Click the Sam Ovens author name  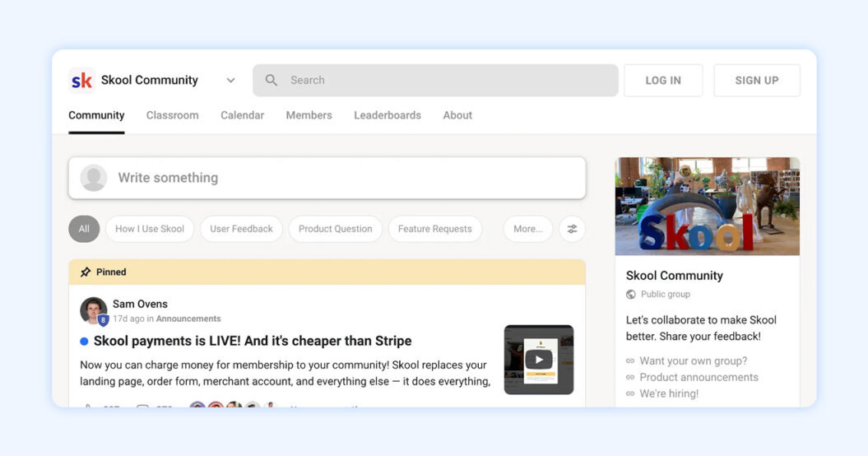pos(140,304)
